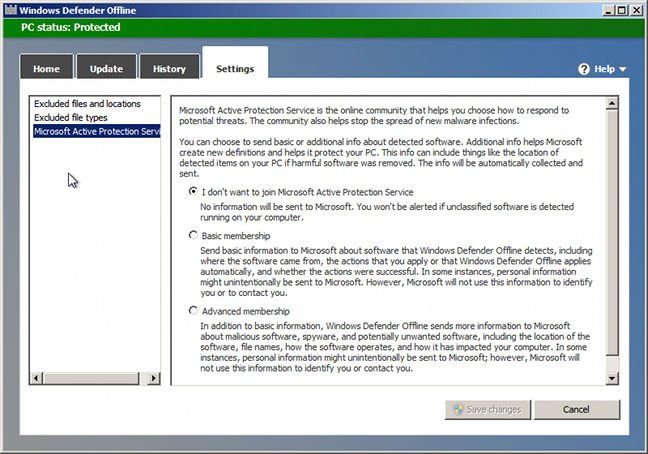Screen dimensions: 648x454
Task: Go to the History tab
Action: pyautogui.click(x=169, y=66)
